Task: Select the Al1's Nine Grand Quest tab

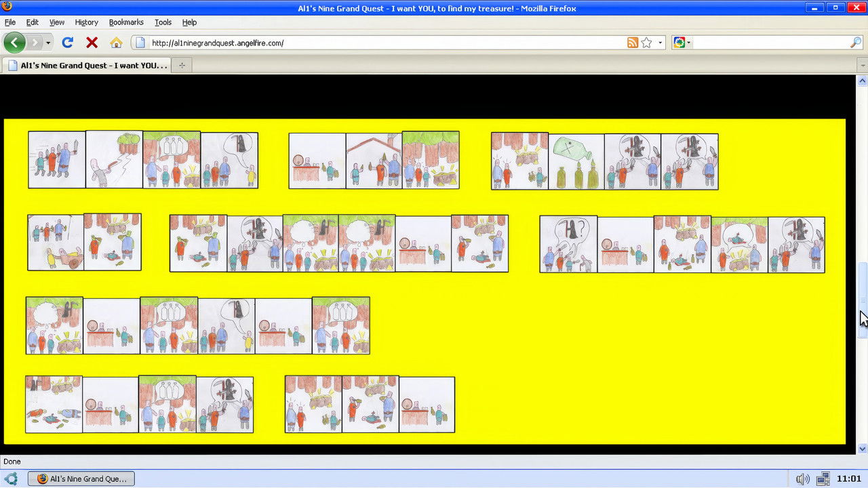Action: pos(87,66)
